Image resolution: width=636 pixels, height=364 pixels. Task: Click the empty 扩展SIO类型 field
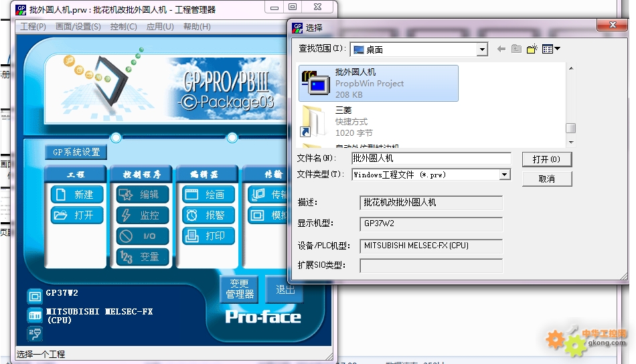point(430,266)
